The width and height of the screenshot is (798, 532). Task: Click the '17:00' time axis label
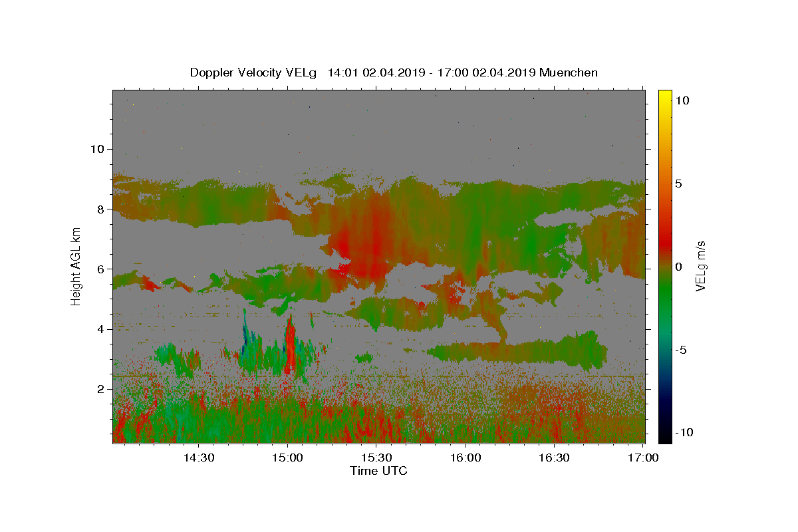[x=644, y=458]
